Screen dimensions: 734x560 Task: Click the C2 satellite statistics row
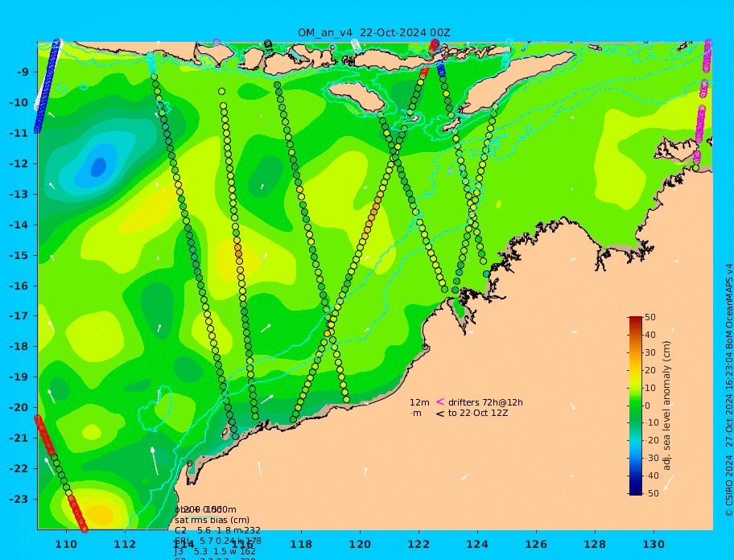[x=217, y=530]
